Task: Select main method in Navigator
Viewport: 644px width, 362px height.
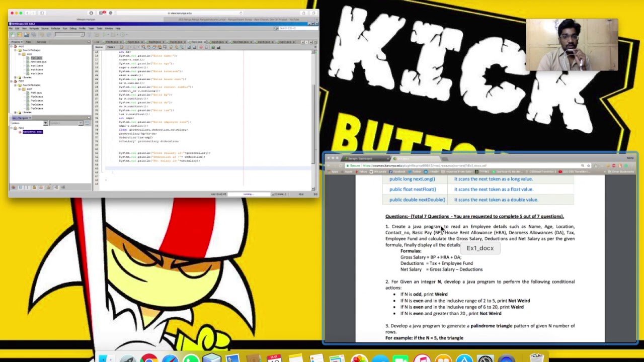Action: pyautogui.click(x=33, y=132)
